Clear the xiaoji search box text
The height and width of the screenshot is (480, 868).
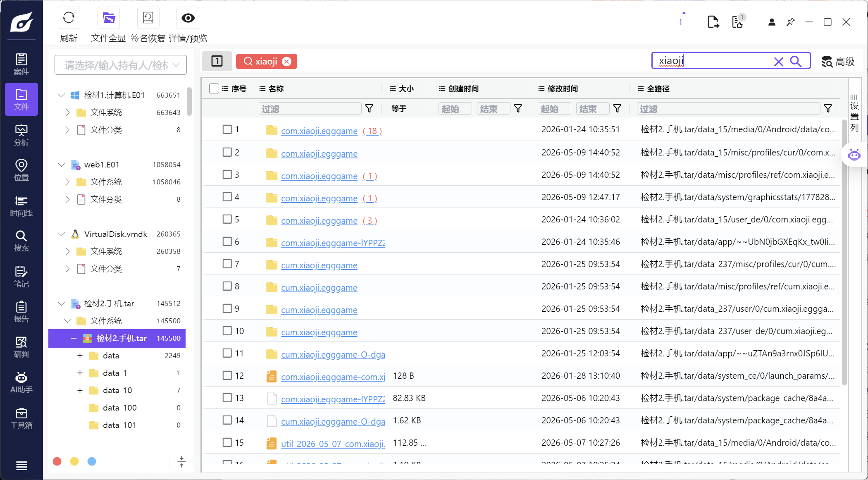(779, 62)
